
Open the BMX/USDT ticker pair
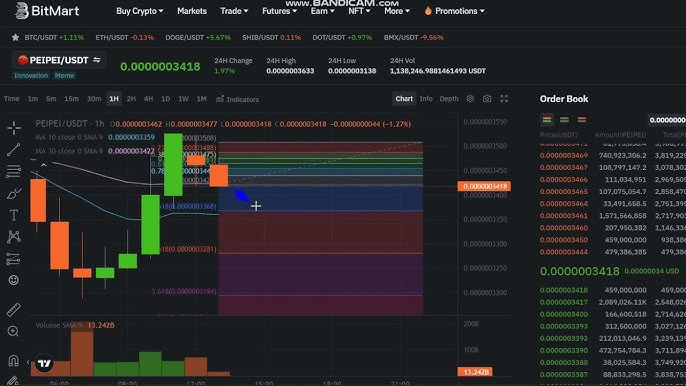tap(413, 38)
